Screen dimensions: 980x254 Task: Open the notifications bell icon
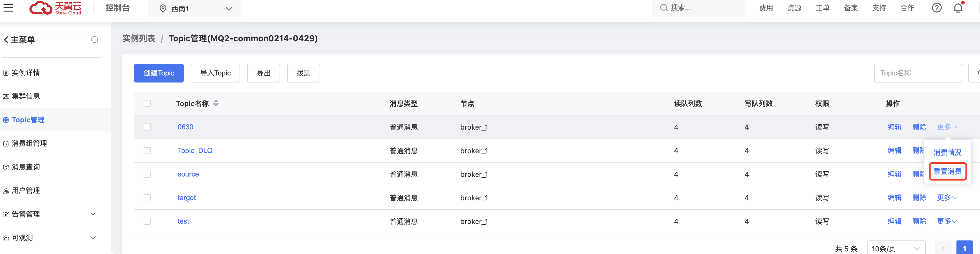pyautogui.click(x=958, y=8)
